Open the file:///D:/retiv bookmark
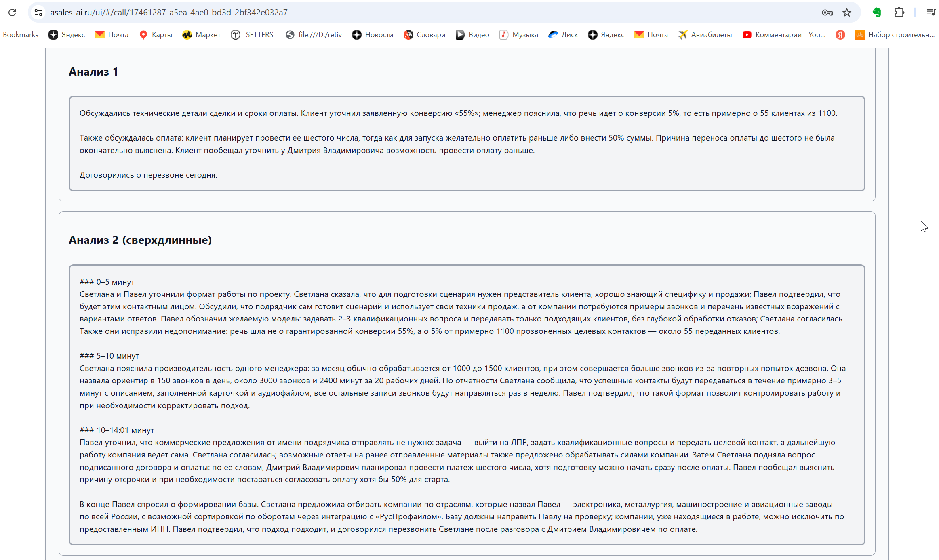 coord(314,35)
